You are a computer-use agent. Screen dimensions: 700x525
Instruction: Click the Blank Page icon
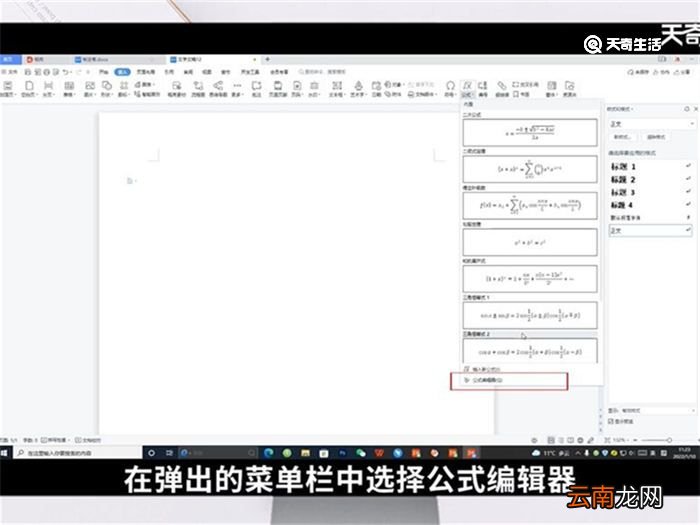(x=28, y=88)
